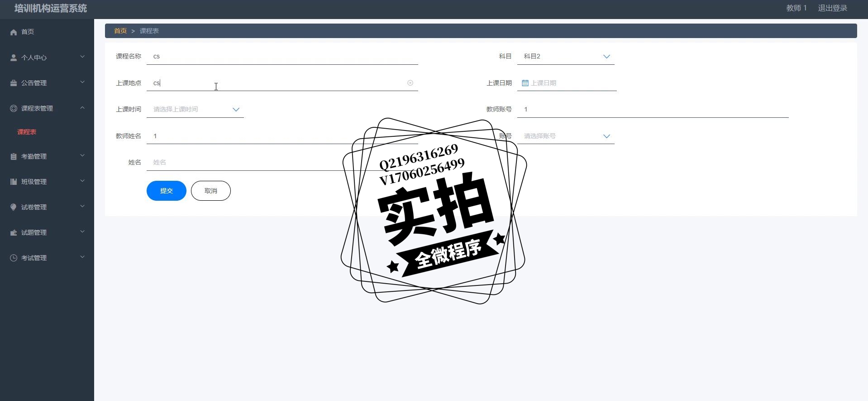Click the home icon in the sidebar

(x=14, y=32)
